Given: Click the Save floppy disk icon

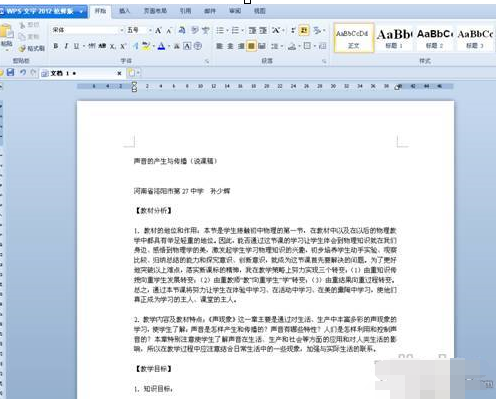Looking at the screenshot, I should pos(10,72).
